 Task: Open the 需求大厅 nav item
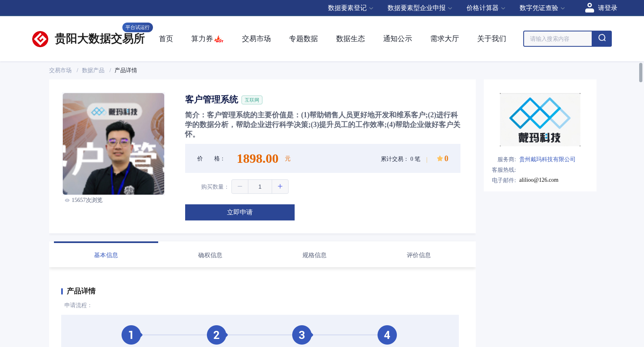click(x=445, y=39)
